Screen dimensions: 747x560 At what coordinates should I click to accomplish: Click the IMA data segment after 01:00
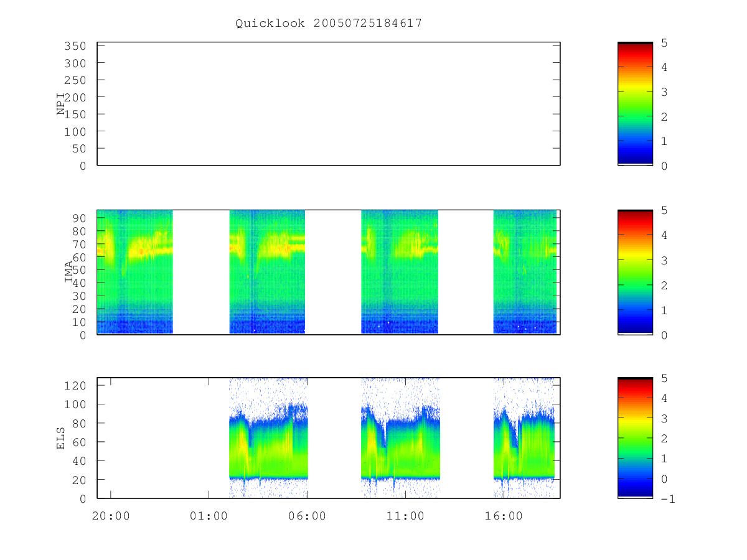click(267, 272)
